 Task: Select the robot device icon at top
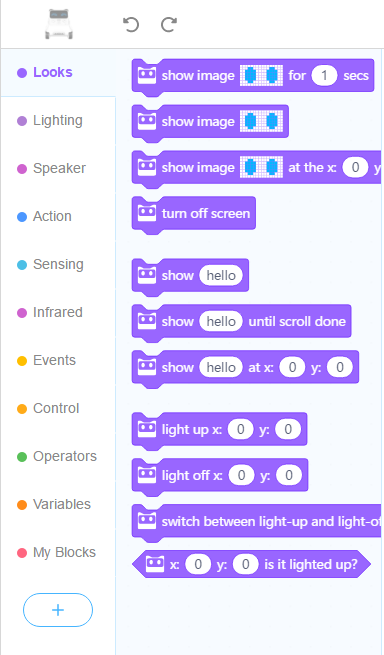[59, 24]
